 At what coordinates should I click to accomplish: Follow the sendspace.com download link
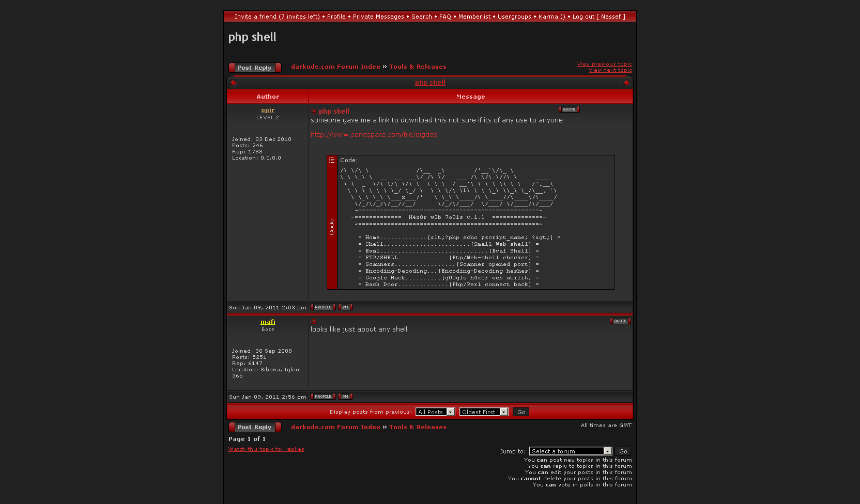[x=374, y=135]
